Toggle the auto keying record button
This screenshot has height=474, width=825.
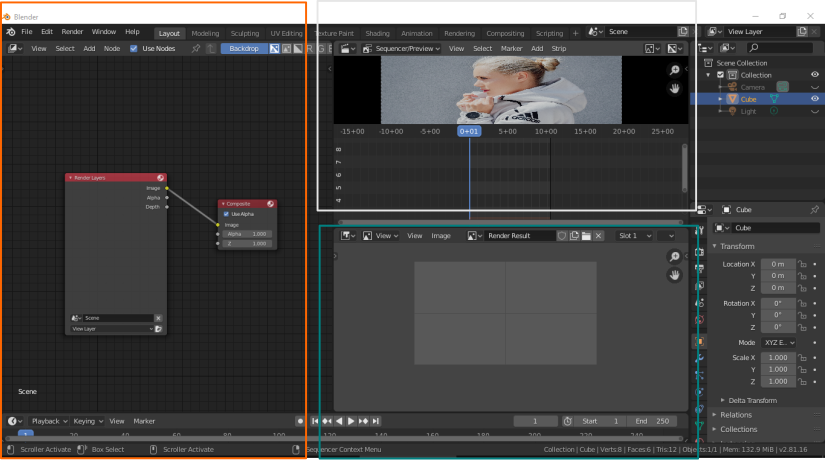[300, 421]
